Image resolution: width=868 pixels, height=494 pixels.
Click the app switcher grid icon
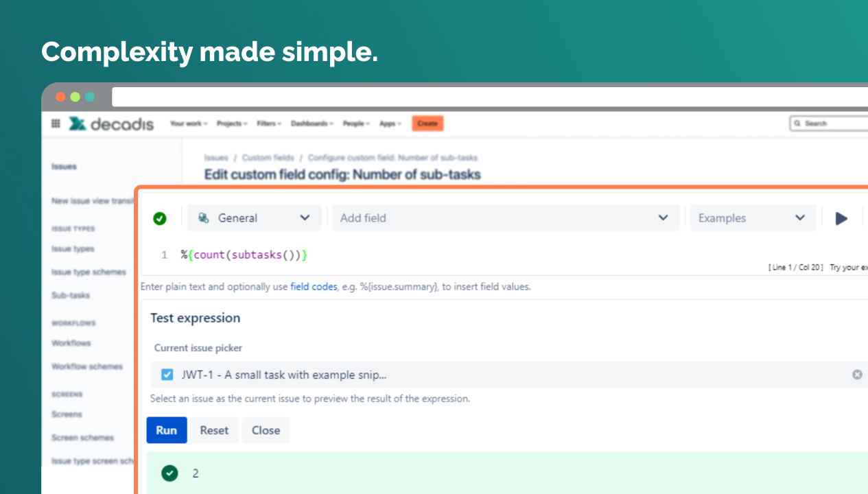click(56, 123)
